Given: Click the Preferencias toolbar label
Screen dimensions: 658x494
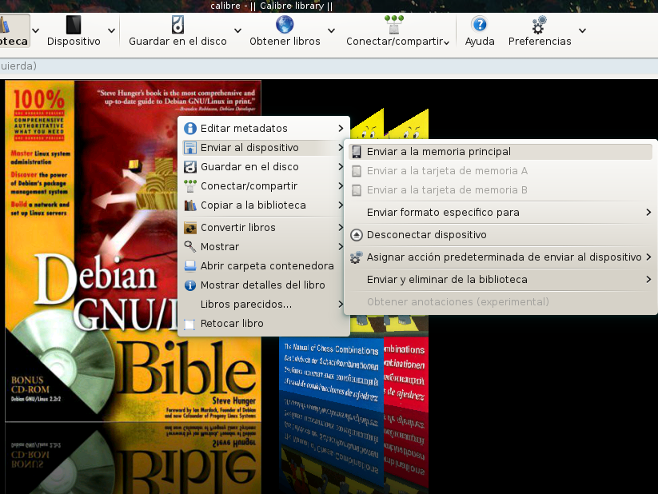Looking at the screenshot, I should pyautogui.click(x=540, y=42).
